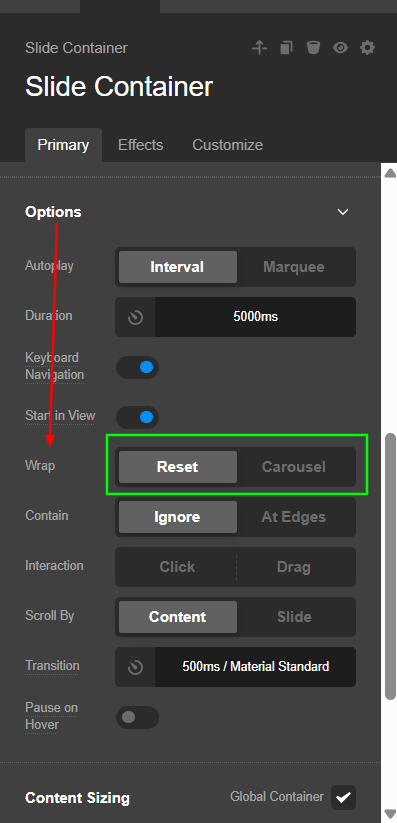This screenshot has height=823, width=397.
Task: Uncheck the Global Container checkbox
Action: coord(343,798)
